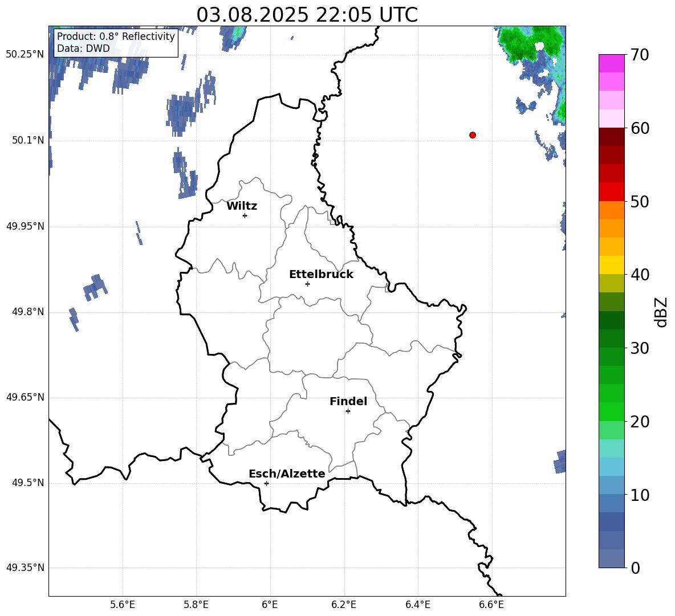The image size is (675, 616).
Task: Click the 'dBZ' colorbar label
Action: coord(661,312)
